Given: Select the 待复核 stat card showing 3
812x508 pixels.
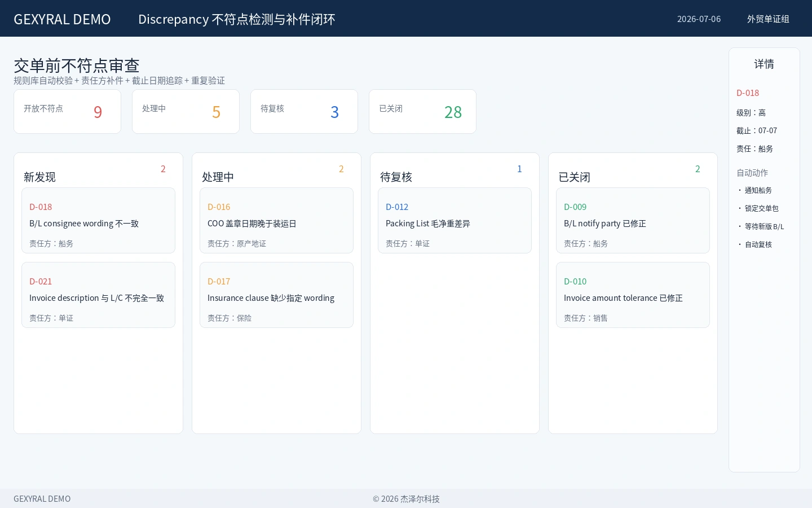Looking at the screenshot, I should 304,111.
